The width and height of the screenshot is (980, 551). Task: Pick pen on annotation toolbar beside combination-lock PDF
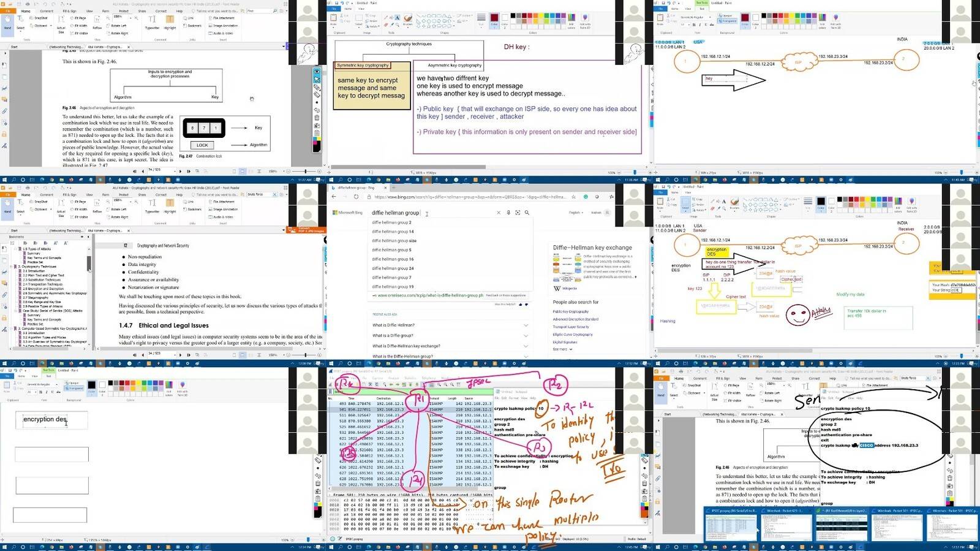coord(317,88)
